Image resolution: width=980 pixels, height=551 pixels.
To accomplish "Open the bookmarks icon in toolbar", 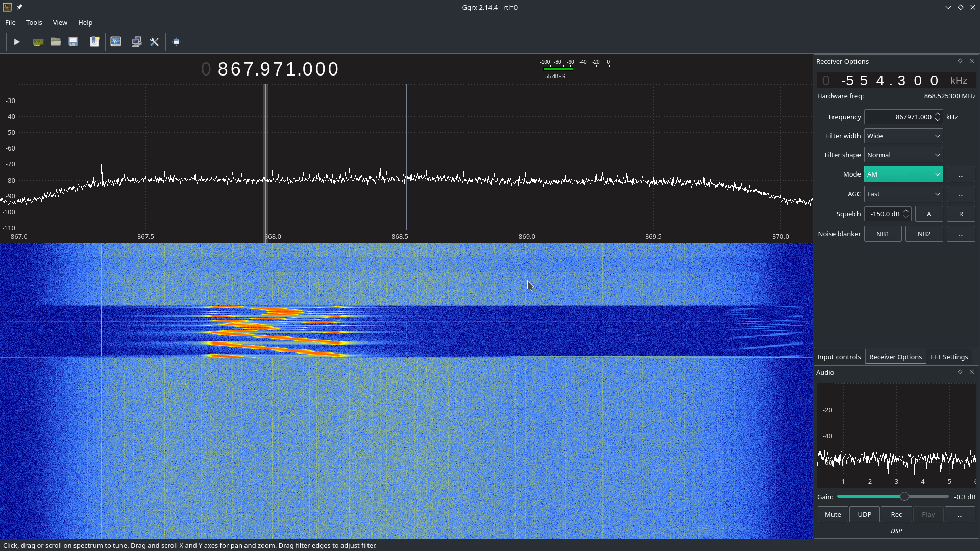I will pyautogui.click(x=94, y=42).
